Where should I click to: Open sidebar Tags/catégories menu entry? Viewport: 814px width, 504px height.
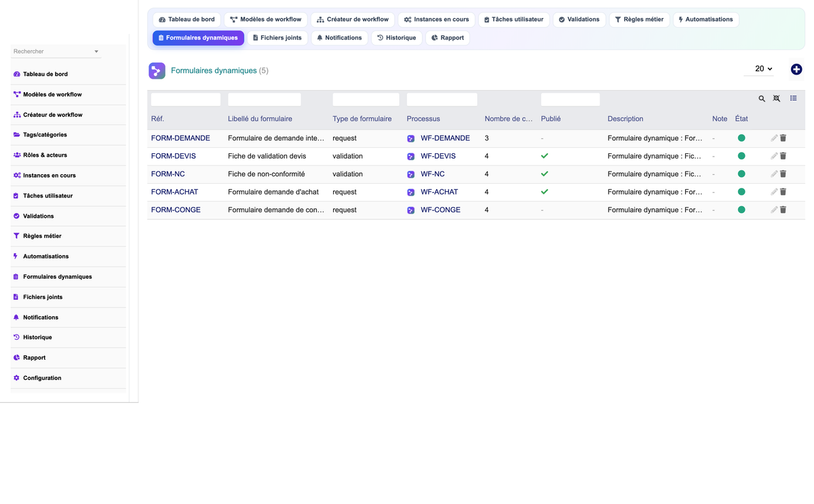(69, 135)
